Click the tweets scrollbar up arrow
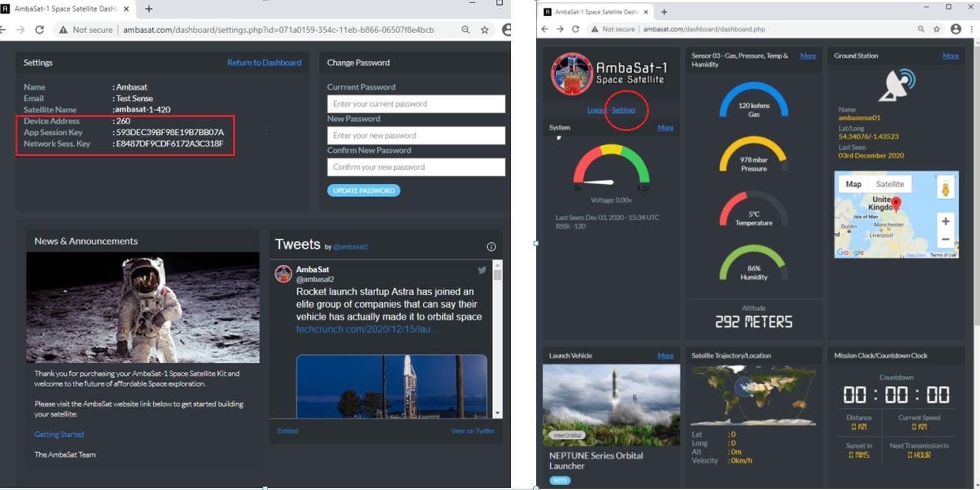This screenshot has width=980, height=490. [497, 265]
